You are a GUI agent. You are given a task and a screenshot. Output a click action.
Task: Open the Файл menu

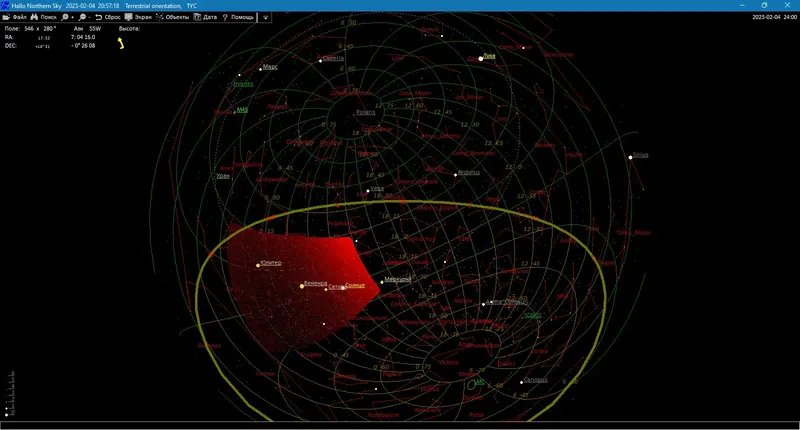tap(15, 17)
